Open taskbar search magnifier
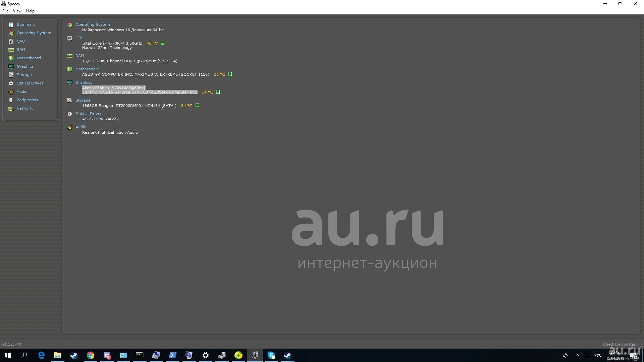644x362 pixels. coord(24,355)
